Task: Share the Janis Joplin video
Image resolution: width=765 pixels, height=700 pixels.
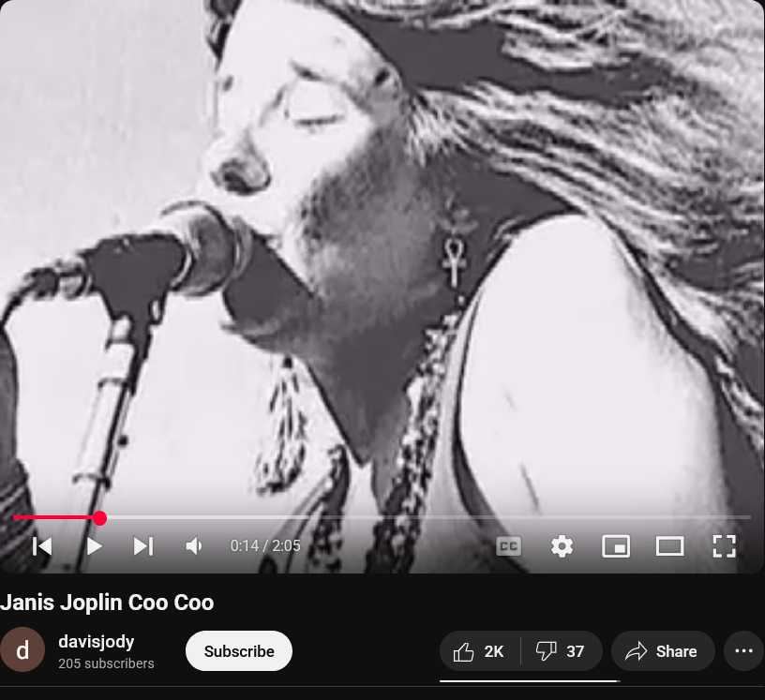Action: tap(663, 651)
